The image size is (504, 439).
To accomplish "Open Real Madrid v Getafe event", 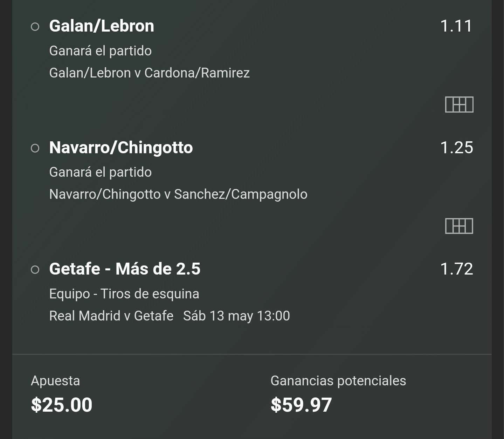I will click(111, 316).
